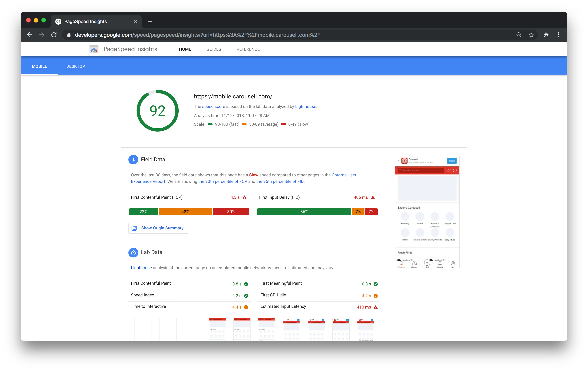The height and width of the screenshot is (371, 588).
Task: Click the 406 ms FID value
Action: tap(361, 197)
